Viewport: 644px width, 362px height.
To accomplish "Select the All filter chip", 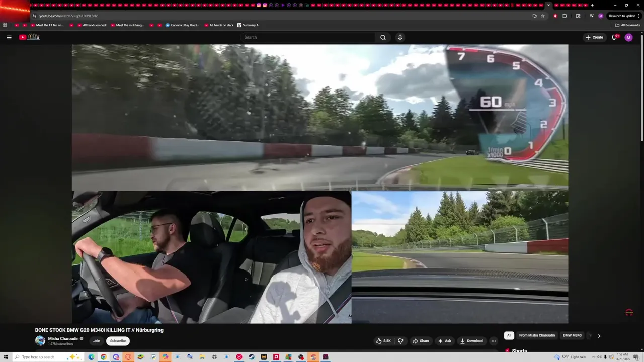I will (x=509, y=335).
